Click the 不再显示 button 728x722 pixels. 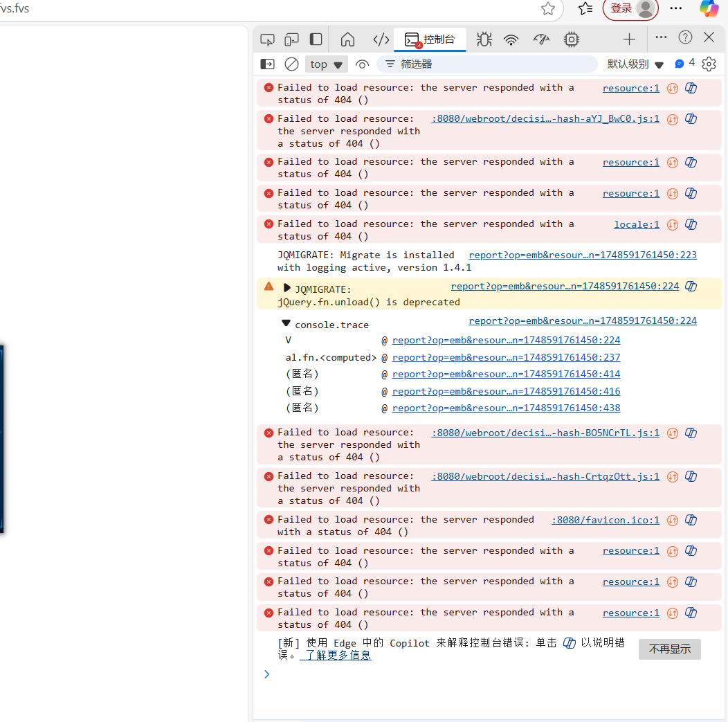(x=669, y=649)
